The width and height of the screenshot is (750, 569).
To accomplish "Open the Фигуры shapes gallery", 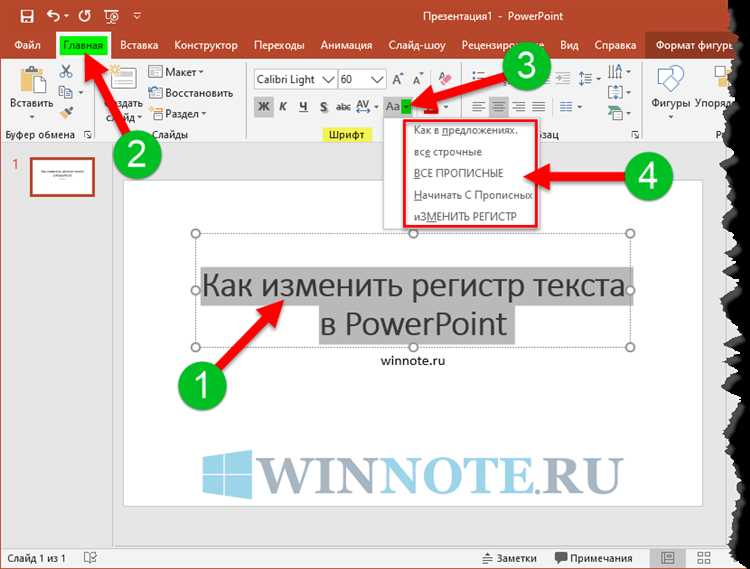I will pos(670,91).
